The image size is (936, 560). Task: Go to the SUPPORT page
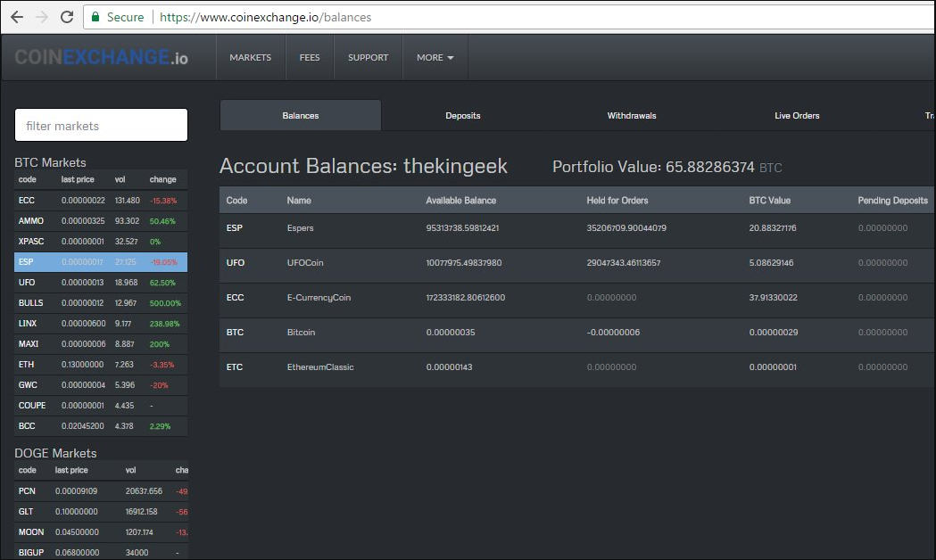368,57
